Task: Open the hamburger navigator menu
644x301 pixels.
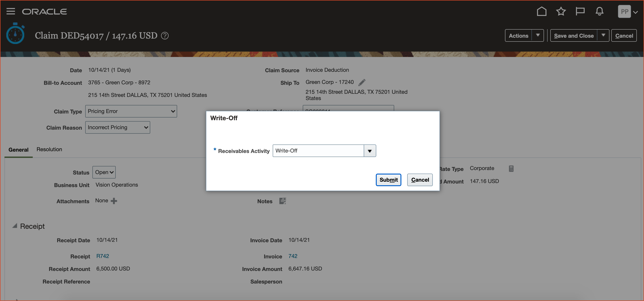Action: point(11,11)
